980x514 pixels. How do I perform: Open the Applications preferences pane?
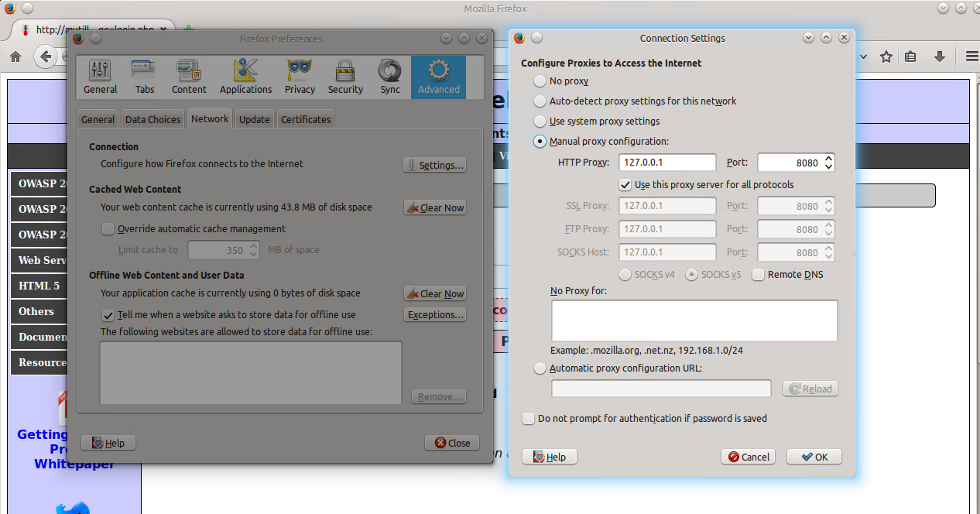point(245,77)
